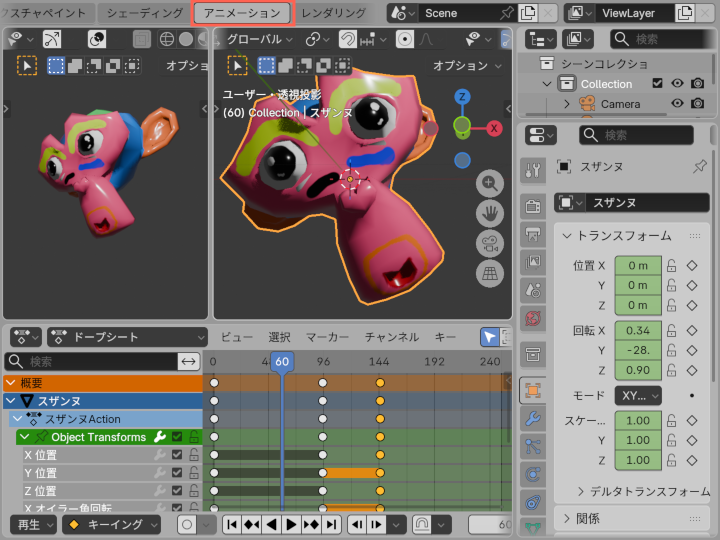Open the 再生 playback popover

click(34, 524)
